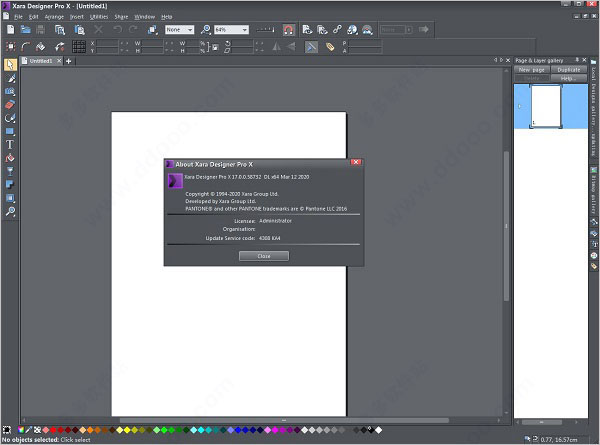Select the Zoom magnifier tool in the left toolbar
The height and width of the screenshot is (445, 600).
click(10, 211)
